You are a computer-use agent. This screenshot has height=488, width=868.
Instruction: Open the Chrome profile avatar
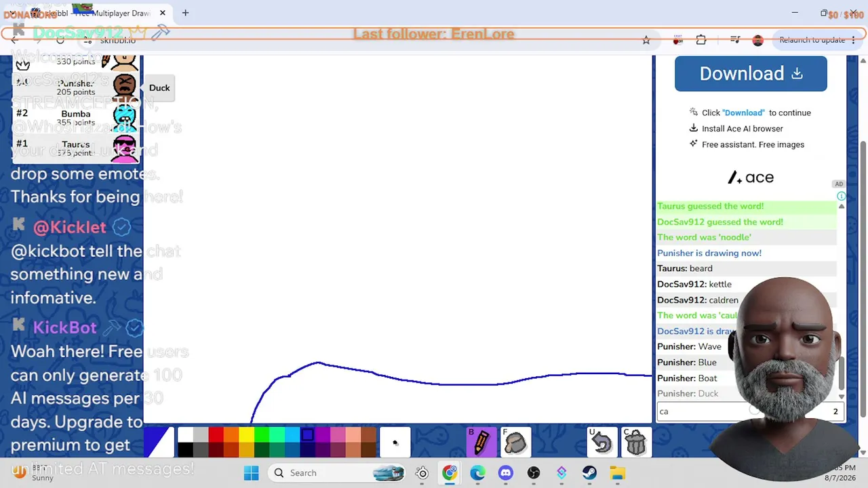(758, 40)
